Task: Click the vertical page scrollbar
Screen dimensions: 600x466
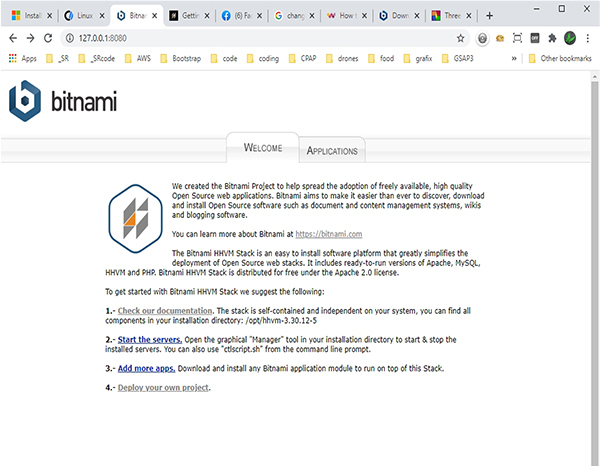Action: (x=594, y=273)
